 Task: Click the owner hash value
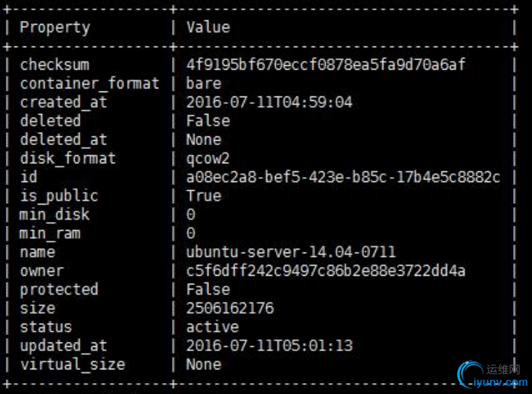pyautogui.click(x=326, y=271)
